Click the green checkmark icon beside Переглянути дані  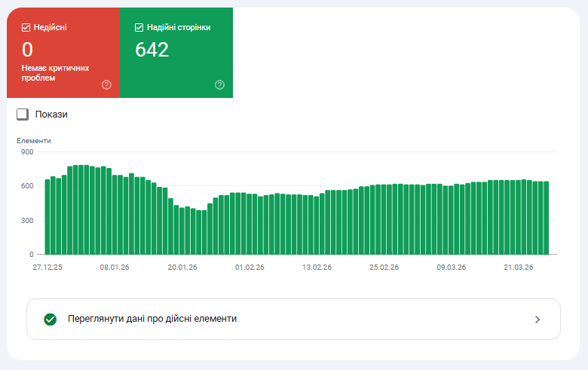[x=51, y=320]
